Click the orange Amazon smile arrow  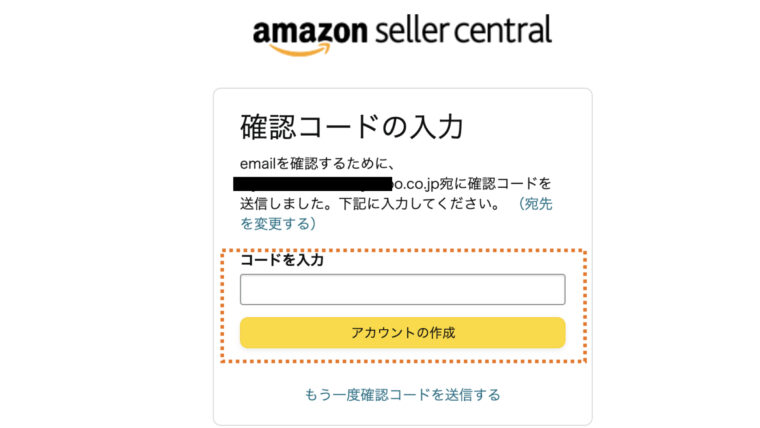tap(301, 49)
